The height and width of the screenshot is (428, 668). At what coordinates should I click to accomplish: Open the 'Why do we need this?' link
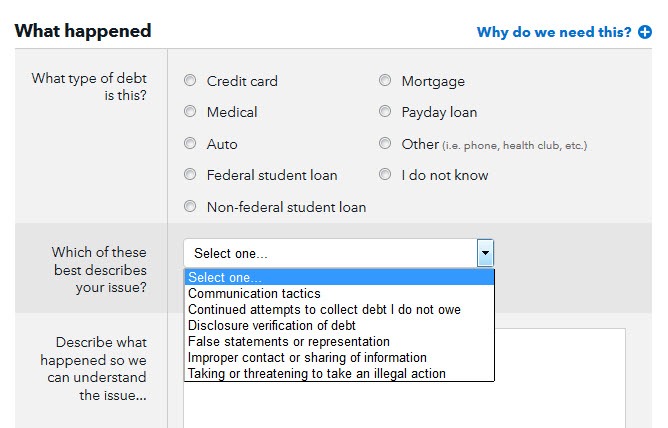(x=554, y=32)
